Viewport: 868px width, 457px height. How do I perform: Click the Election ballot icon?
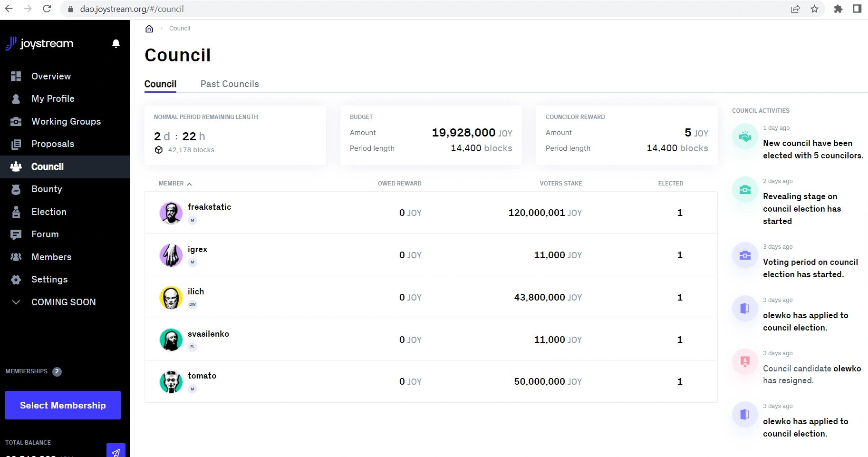16,212
